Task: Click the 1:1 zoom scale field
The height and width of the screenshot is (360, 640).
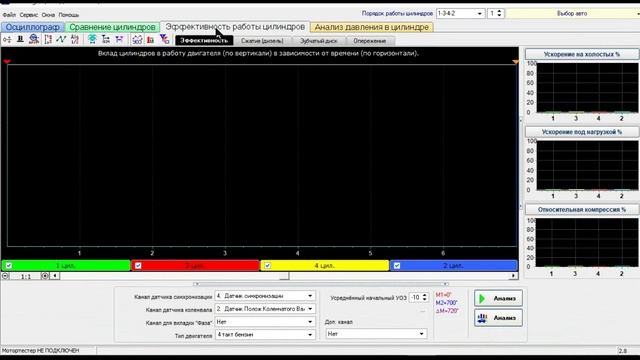Action: click(x=26, y=276)
